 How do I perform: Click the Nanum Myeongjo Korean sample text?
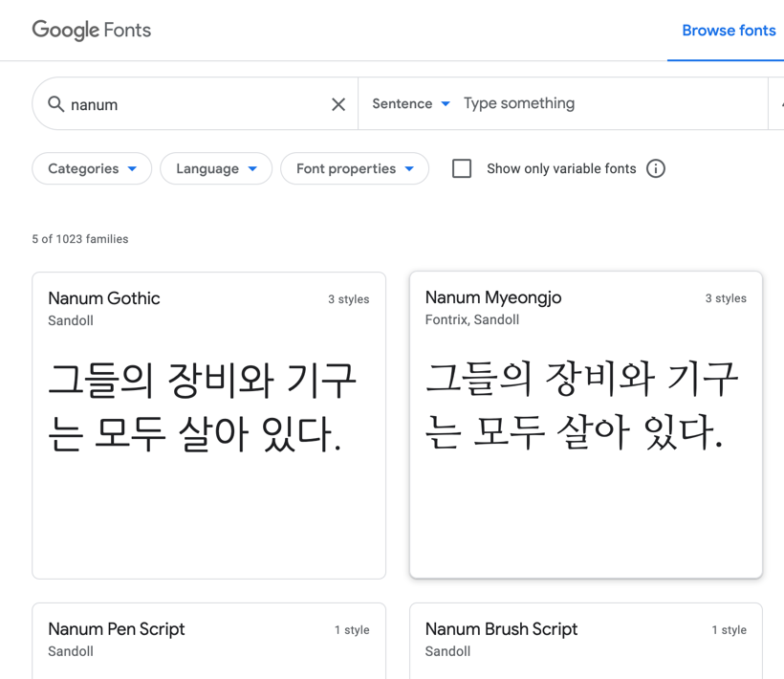pyautogui.click(x=581, y=406)
